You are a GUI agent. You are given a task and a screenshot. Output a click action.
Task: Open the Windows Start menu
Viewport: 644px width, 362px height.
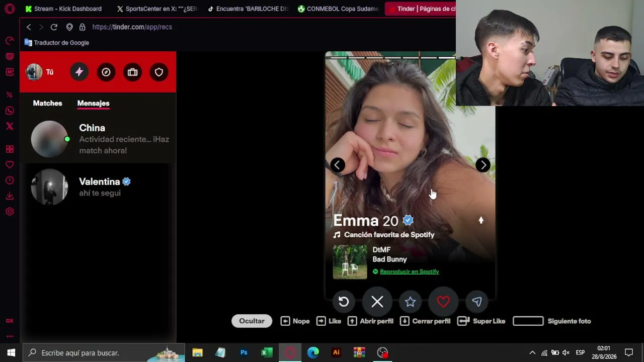tap(11, 352)
